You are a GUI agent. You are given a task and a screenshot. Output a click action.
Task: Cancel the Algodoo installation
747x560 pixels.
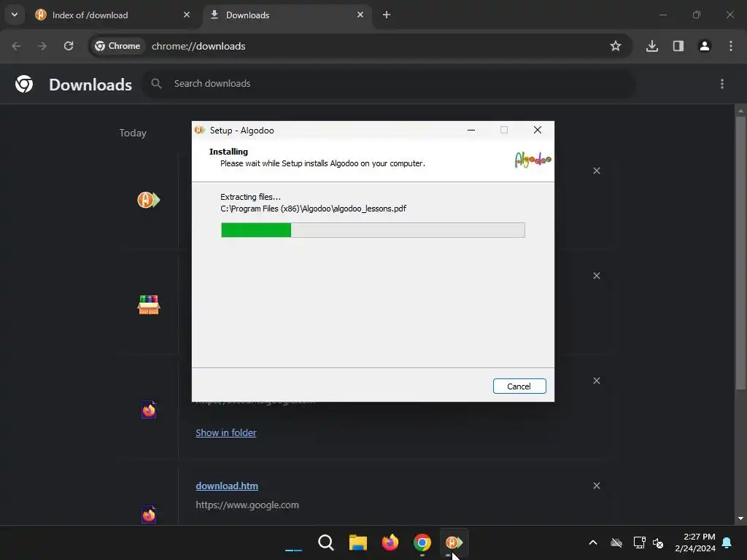[519, 386]
